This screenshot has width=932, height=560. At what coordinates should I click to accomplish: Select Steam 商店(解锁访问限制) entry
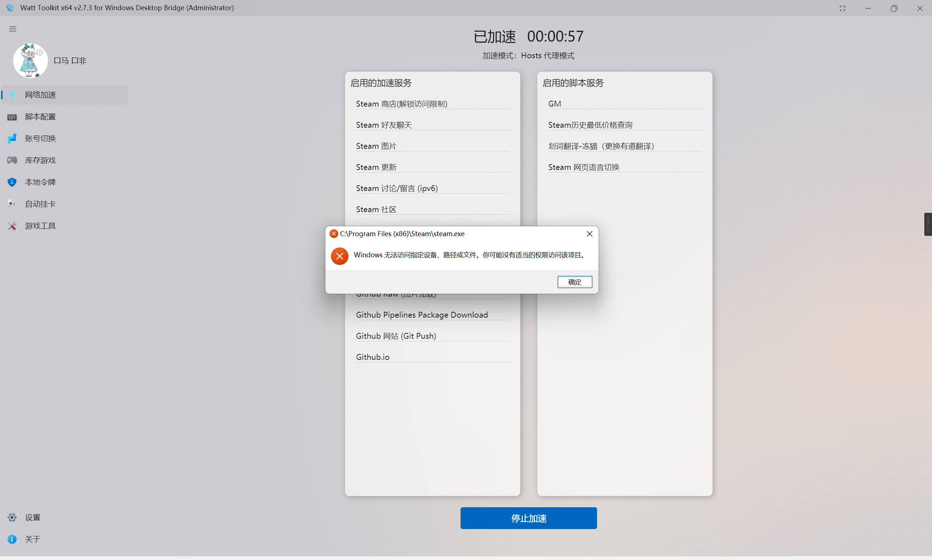[432, 104]
